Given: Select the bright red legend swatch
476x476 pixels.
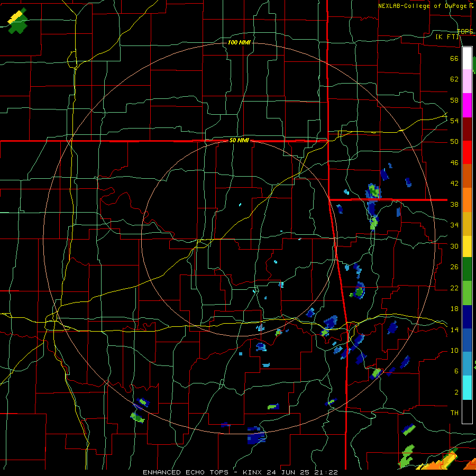Looking at the screenshot, I should click(467, 152).
